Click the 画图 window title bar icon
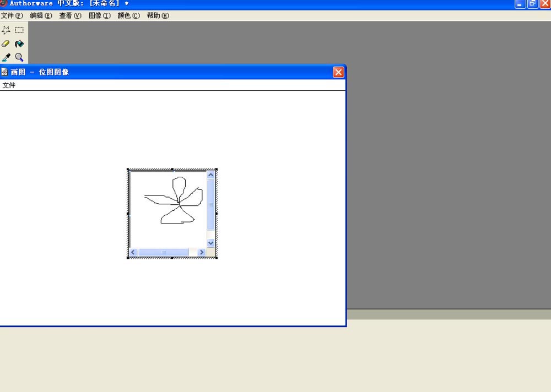The image size is (551, 392). (4, 72)
